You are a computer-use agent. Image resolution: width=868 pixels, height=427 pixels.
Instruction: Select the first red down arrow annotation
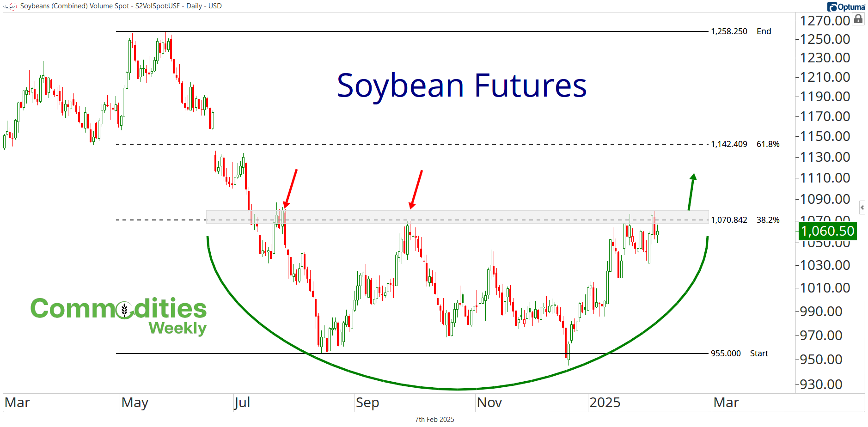290,189
